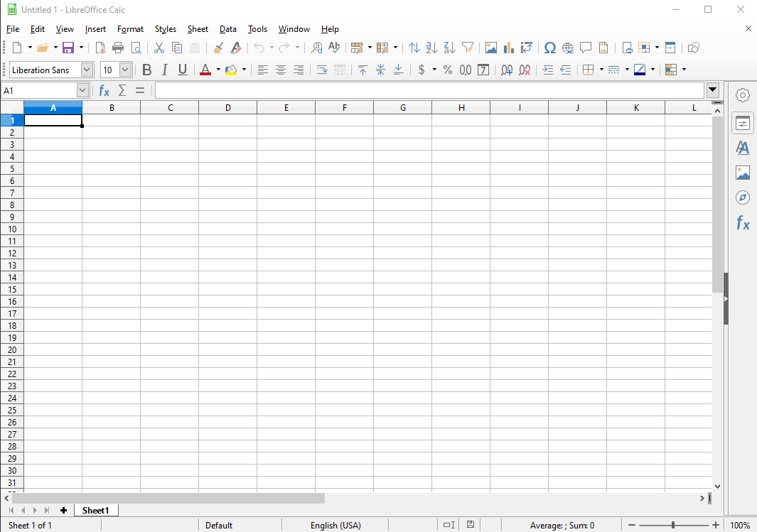Open the Sheet menu
Image resolution: width=757 pixels, height=532 pixels.
198,29
